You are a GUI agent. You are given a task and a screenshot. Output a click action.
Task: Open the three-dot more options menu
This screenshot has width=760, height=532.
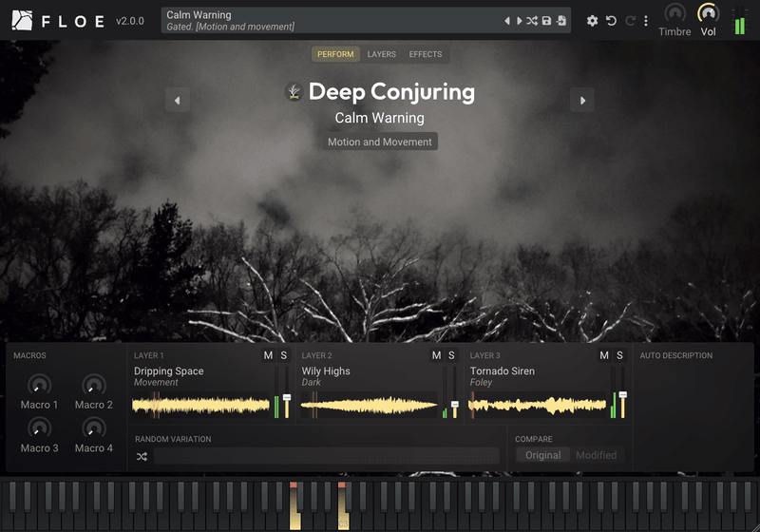646,20
